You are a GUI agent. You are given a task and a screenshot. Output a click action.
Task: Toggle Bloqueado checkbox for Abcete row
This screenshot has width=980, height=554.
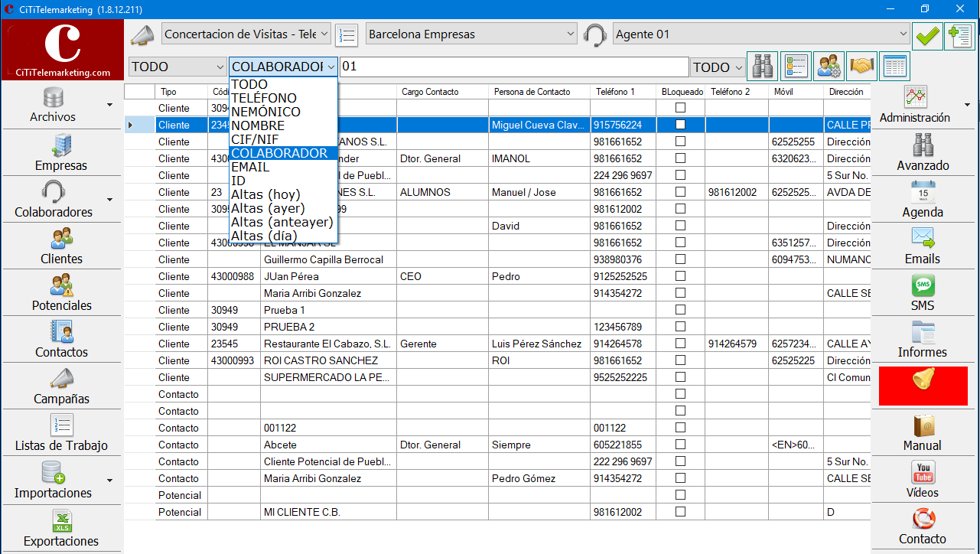680,445
